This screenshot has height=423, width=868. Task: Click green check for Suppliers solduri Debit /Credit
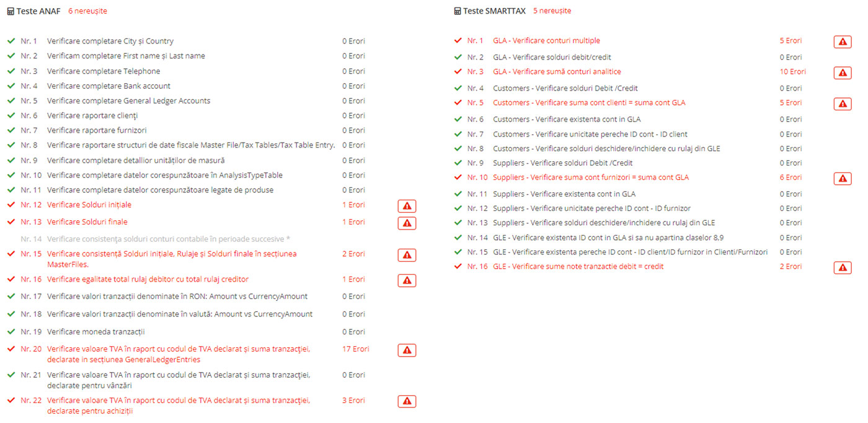pos(458,163)
